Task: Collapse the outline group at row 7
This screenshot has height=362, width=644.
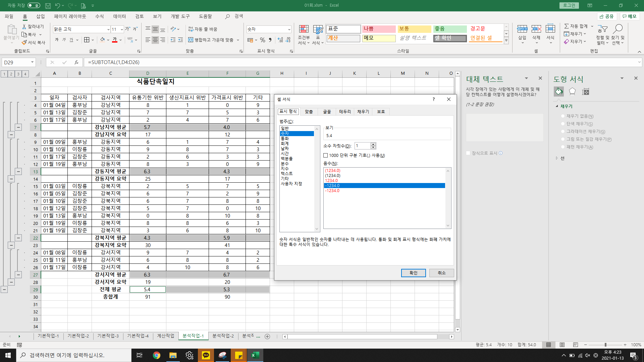Action: point(18,127)
